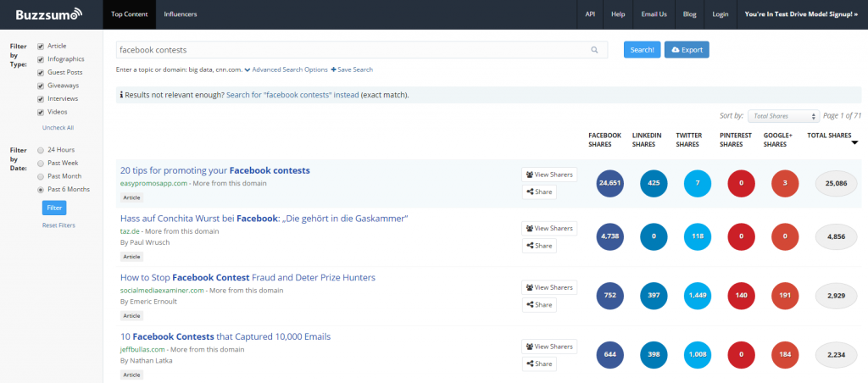Share the 20 tips for promoting article
This screenshot has width=868, height=383.
pos(539,192)
